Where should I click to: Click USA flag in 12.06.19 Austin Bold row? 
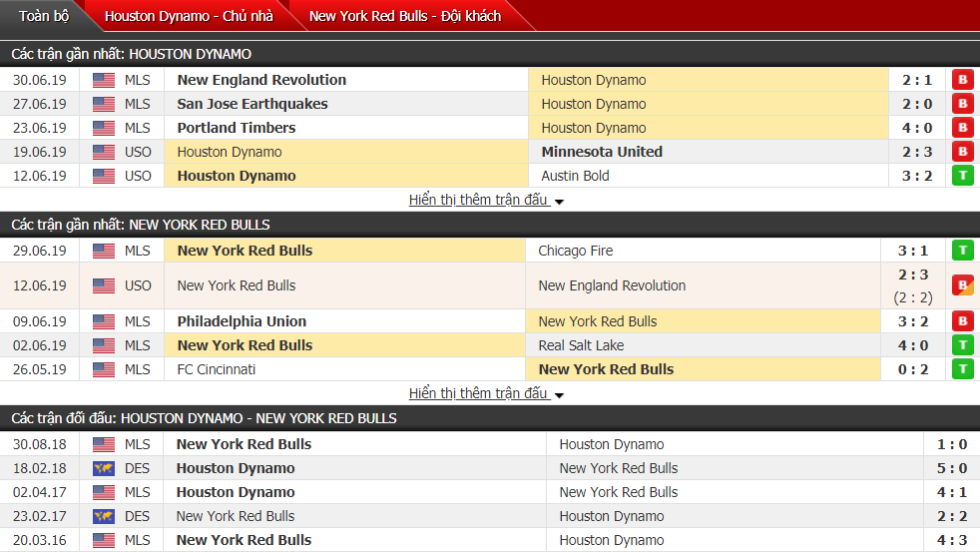pos(104,176)
